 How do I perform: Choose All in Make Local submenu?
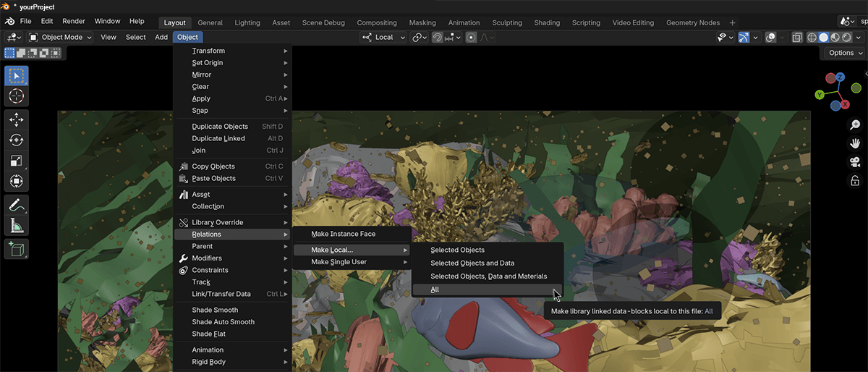pyautogui.click(x=487, y=289)
